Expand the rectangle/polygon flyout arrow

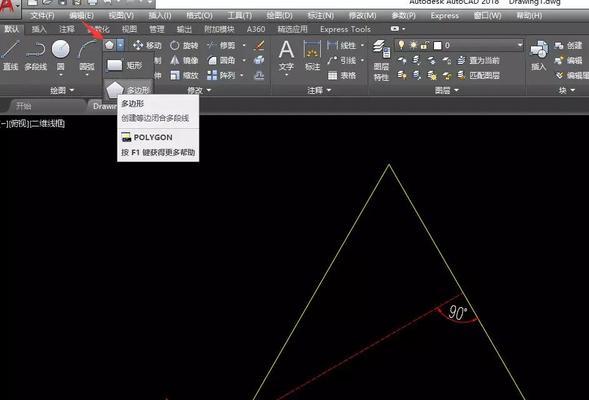point(120,45)
